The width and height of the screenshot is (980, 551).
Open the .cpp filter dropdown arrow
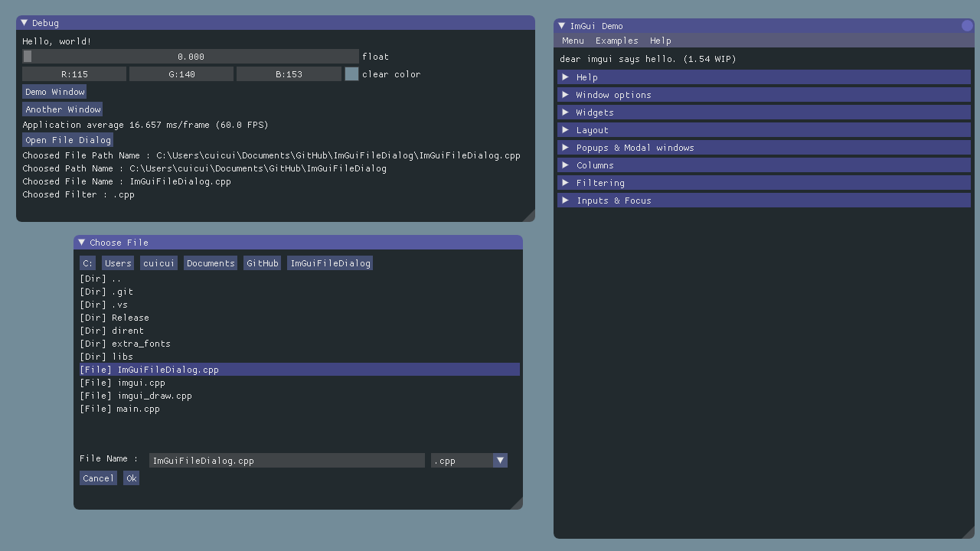pyautogui.click(x=500, y=460)
